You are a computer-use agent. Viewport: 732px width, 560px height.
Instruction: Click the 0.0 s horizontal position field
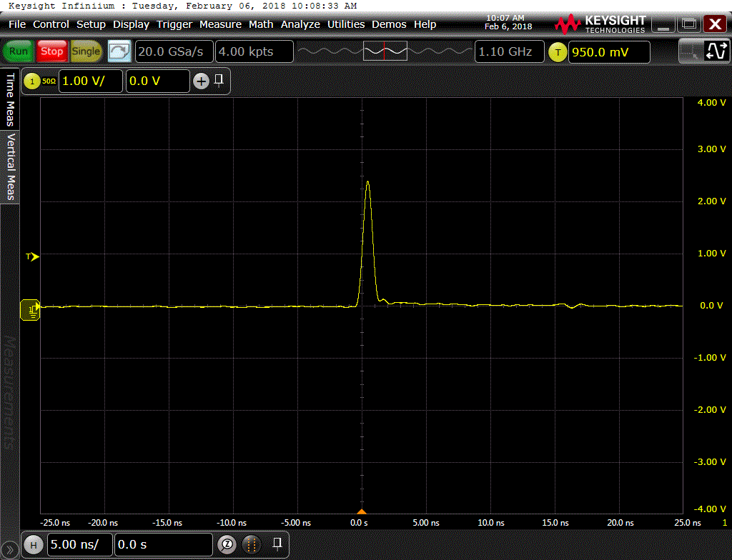click(x=164, y=544)
